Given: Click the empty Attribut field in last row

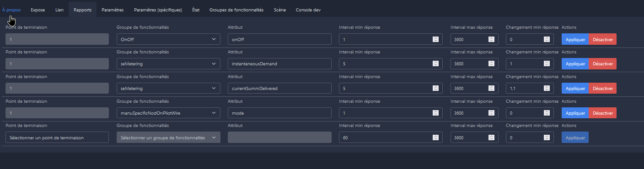Looking at the screenshot, I should coord(279,137).
